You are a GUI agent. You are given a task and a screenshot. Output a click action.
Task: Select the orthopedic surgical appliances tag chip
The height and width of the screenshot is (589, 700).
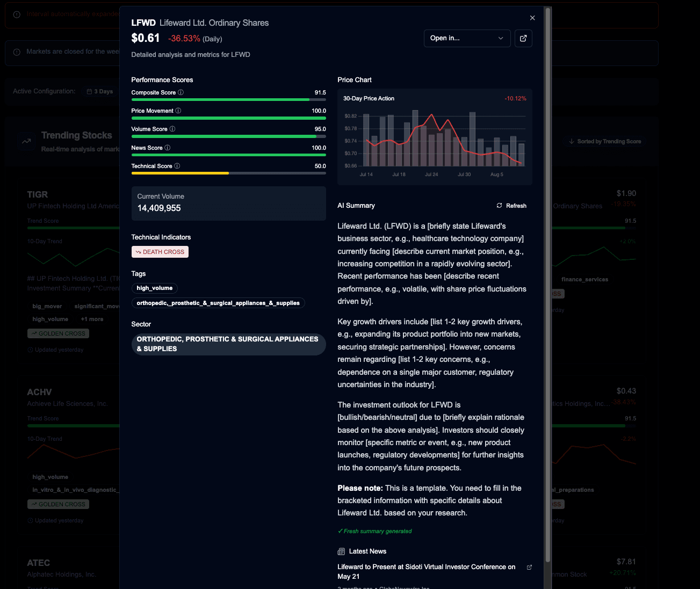[x=218, y=302]
